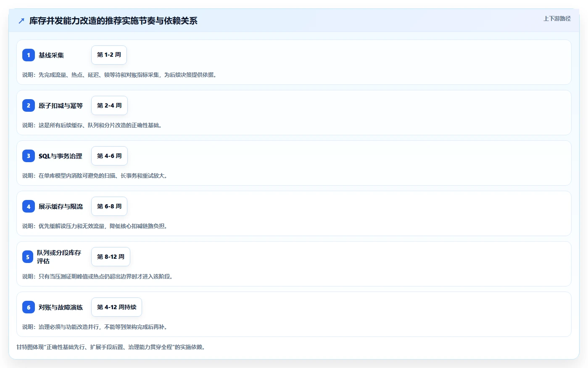This screenshot has width=588, height=368.
Task: Select the 对账与故障演练 step title
Action: point(61,307)
